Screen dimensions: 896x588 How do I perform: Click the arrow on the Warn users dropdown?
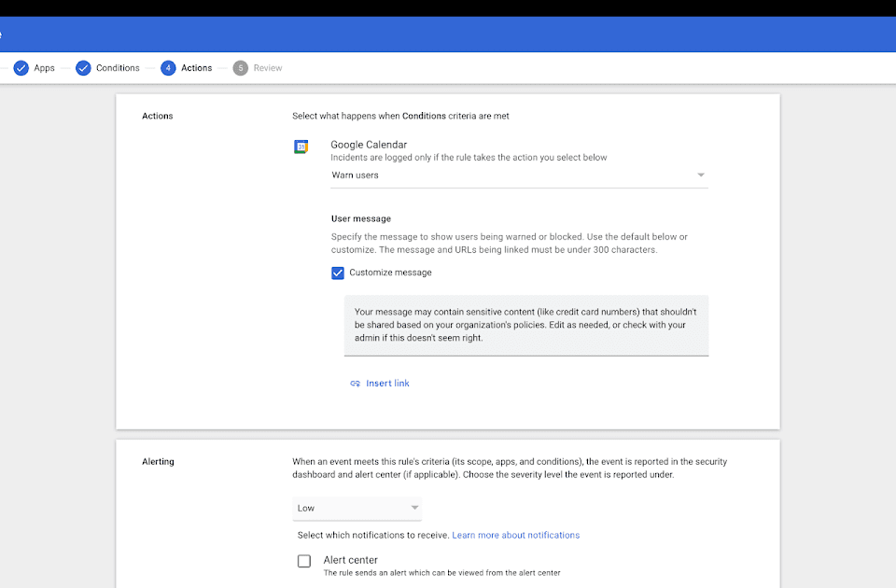point(700,175)
